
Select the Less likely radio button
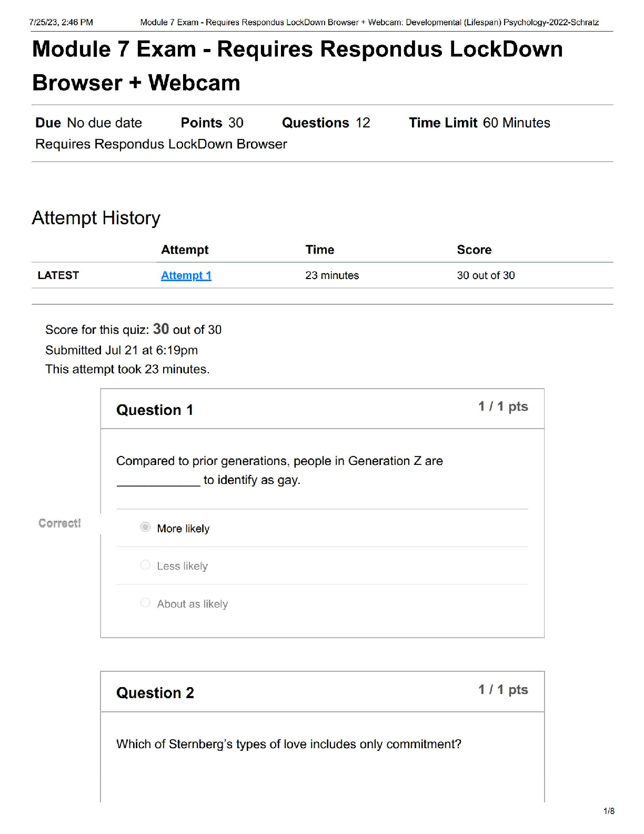coord(145,565)
